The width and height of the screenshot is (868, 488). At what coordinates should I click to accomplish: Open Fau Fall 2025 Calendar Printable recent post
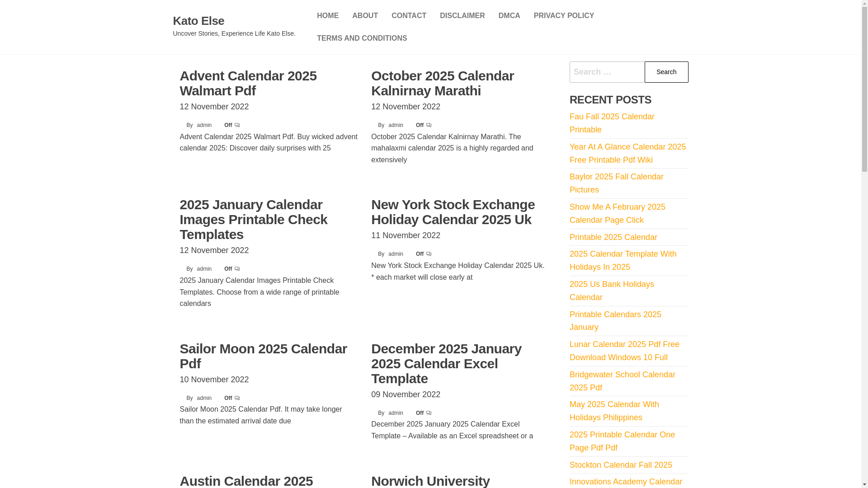coord(612,123)
